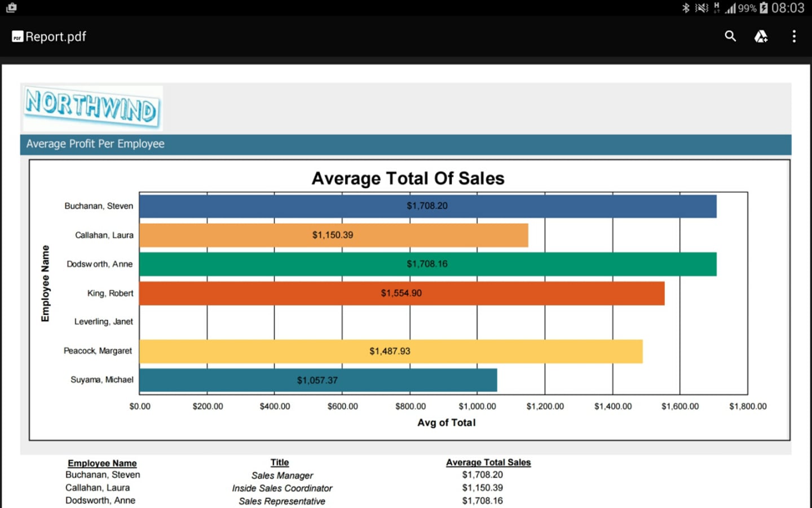Image resolution: width=812 pixels, height=508 pixels.
Task: Tap the $1,708.20 bar value label
Action: [x=427, y=206]
